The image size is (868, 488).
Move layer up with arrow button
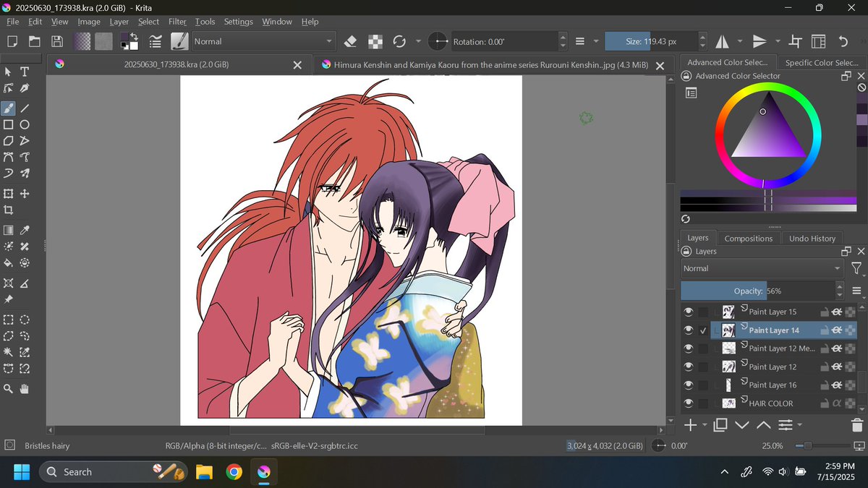pos(763,425)
